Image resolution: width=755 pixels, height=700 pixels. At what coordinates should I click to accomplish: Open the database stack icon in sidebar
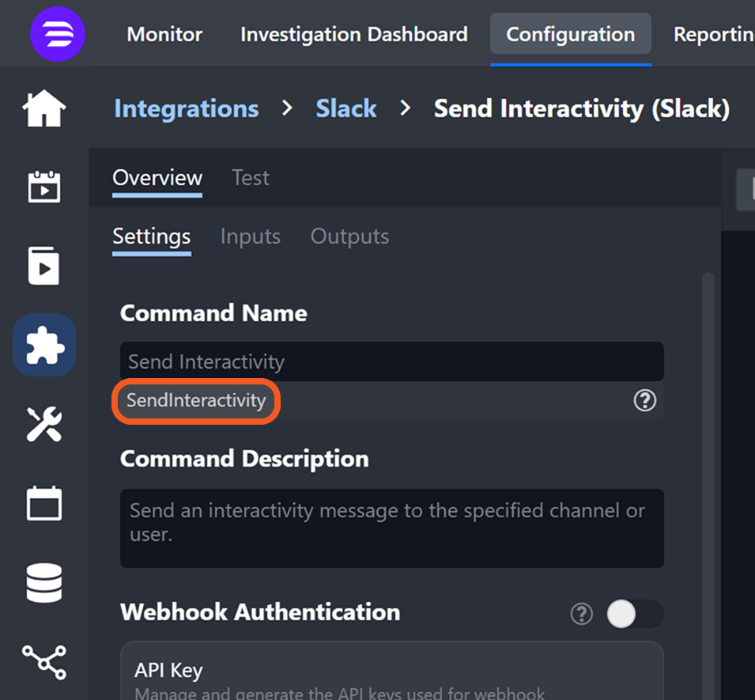point(44,583)
